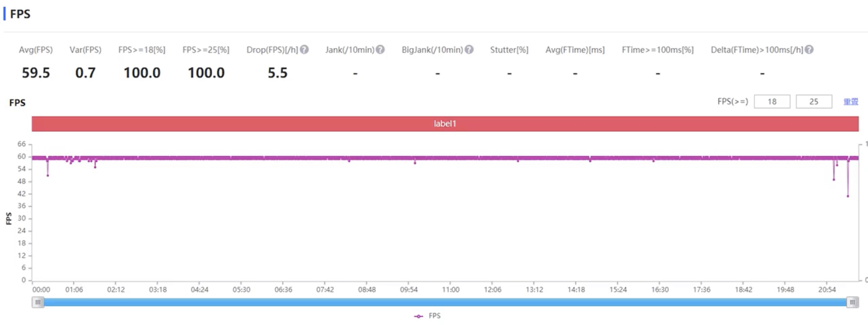Click the Var(FPS) metric label
Screen dimensions: 868x325
(85, 50)
